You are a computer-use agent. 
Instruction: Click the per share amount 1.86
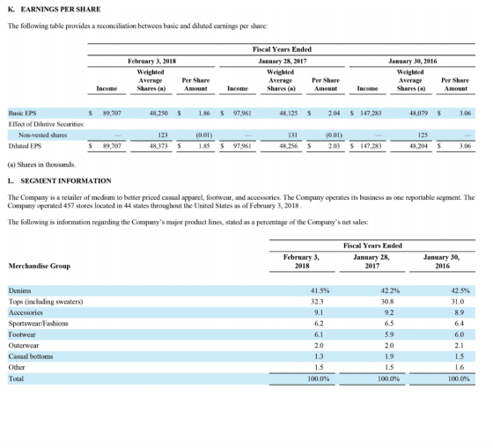click(204, 114)
